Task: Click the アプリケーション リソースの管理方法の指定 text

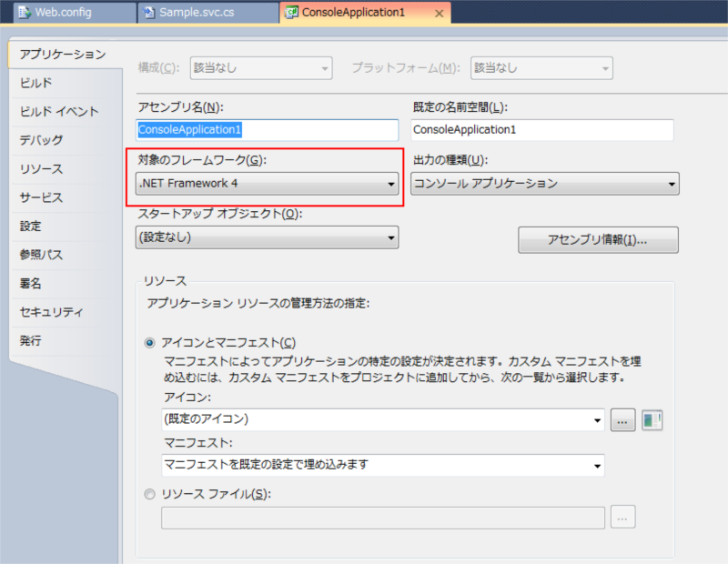Action: click(258, 304)
